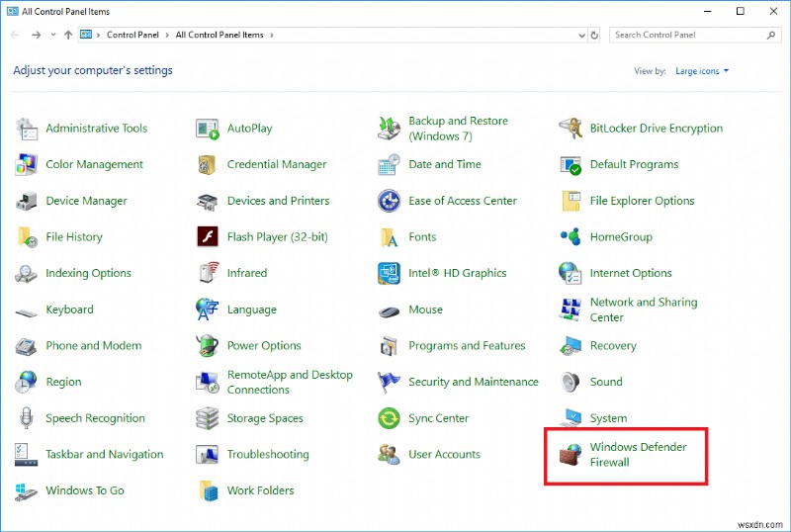This screenshot has width=791, height=532.
Task: Open the System link
Action: 608,418
